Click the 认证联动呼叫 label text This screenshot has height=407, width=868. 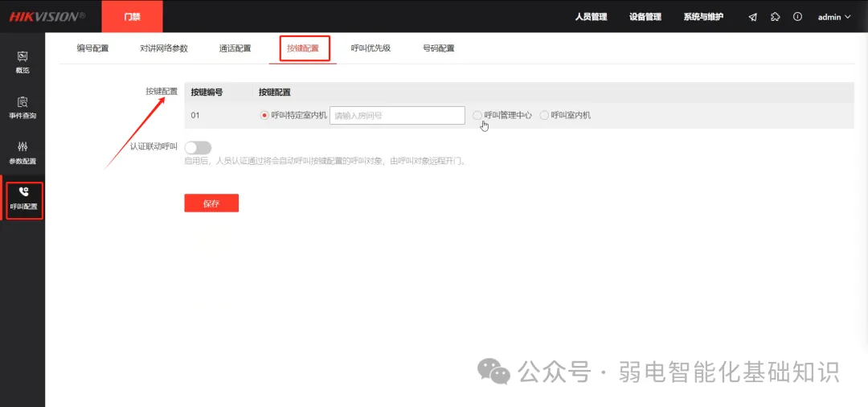point(154,147)
